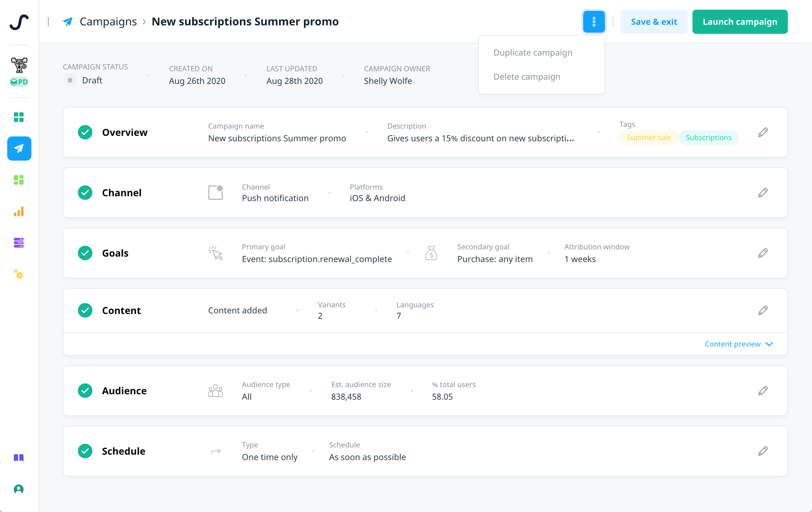Screen dimensions: 812x512
Task: Click the Schedule section heading
Action: coord(124,451)
